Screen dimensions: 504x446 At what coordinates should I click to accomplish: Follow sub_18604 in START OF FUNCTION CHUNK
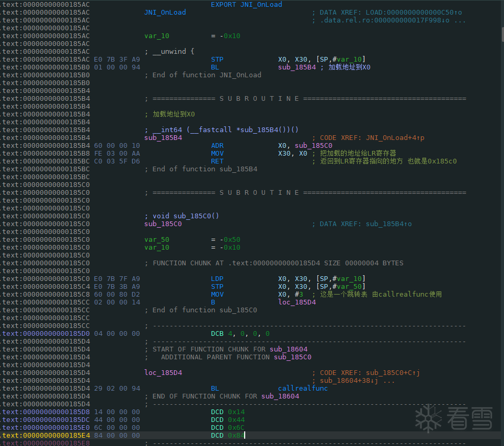tap(288, 349)
